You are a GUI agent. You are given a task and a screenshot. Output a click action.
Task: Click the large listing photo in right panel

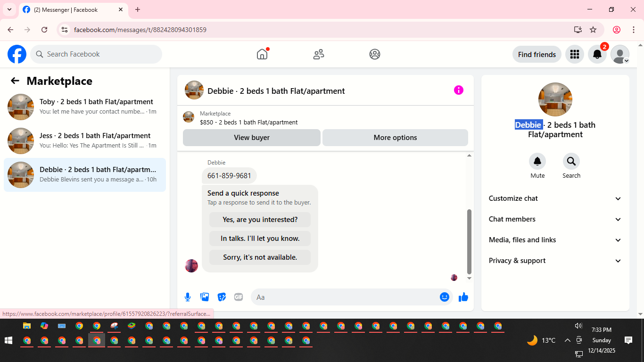click(x=555, y=99)
